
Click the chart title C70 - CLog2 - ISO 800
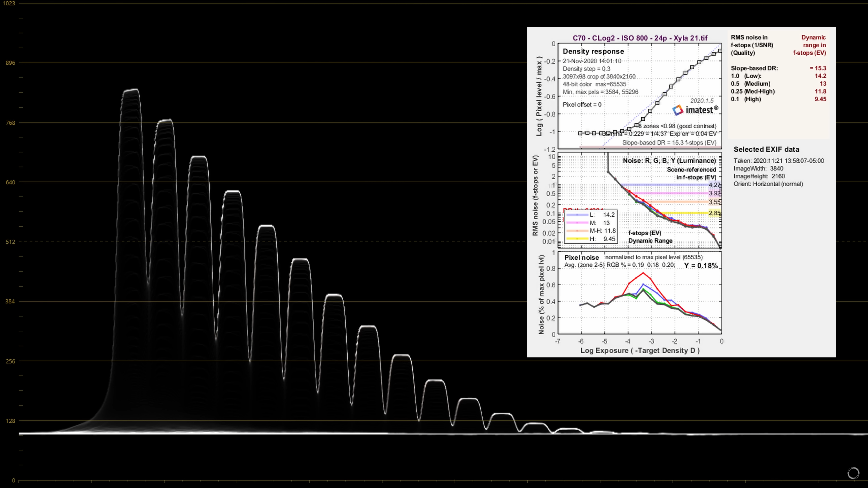(x=640, y=38)
